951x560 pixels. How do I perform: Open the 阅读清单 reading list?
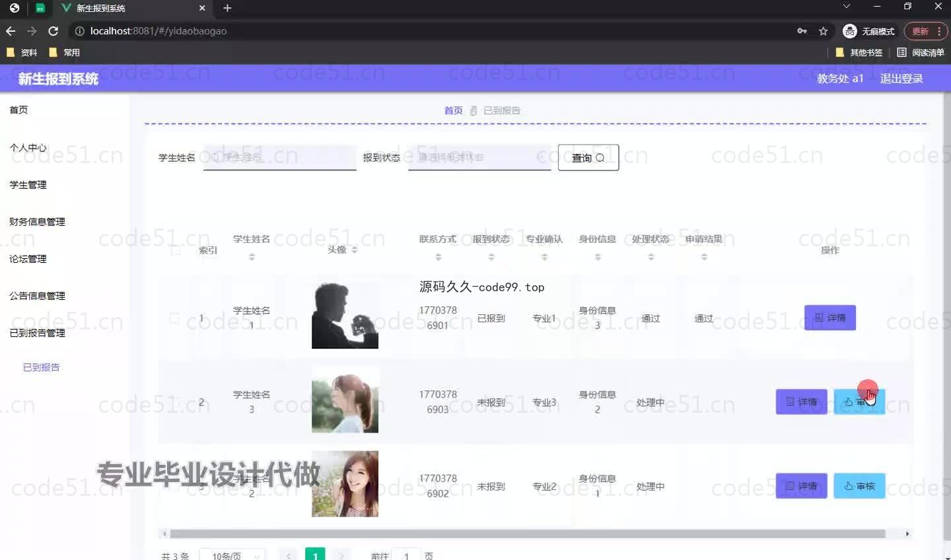point(920,52)
